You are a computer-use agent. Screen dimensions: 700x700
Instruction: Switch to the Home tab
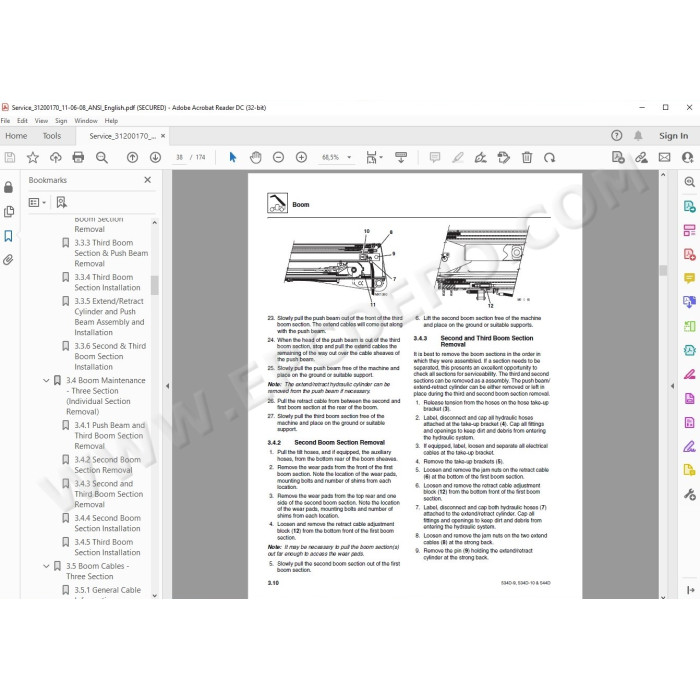[x=16, y=136]
